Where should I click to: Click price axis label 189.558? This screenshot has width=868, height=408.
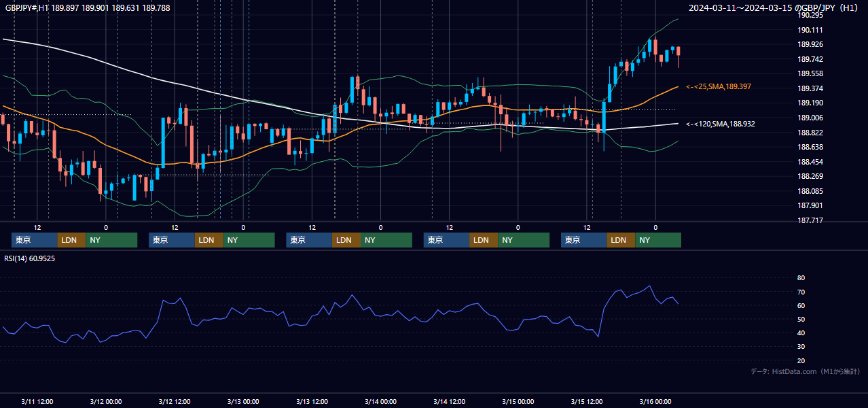click(810, 73)
